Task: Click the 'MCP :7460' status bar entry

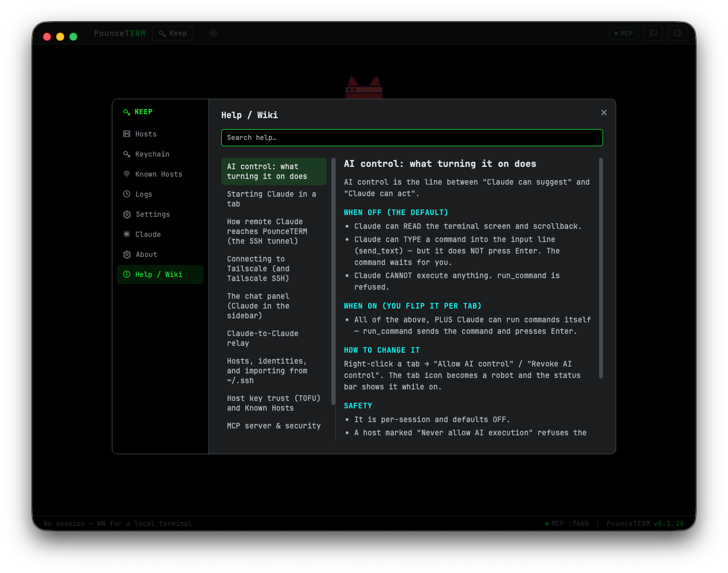Action: [x=567, y=524]
